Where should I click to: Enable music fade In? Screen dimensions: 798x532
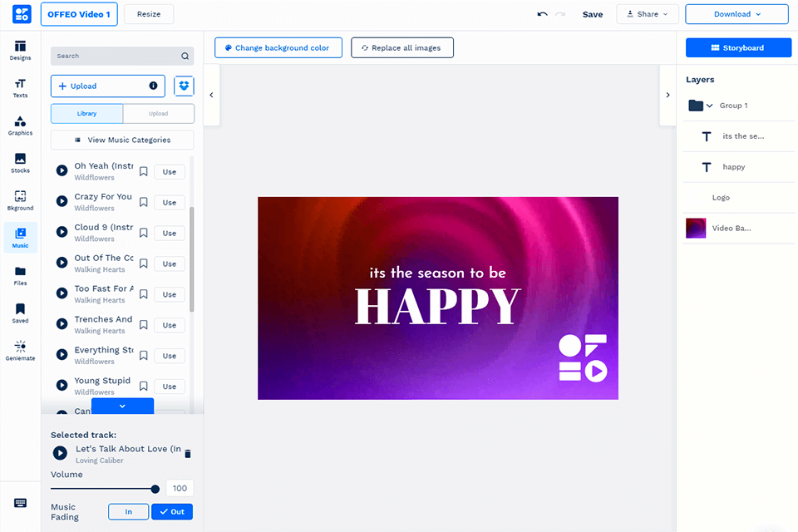click(128, 511)
